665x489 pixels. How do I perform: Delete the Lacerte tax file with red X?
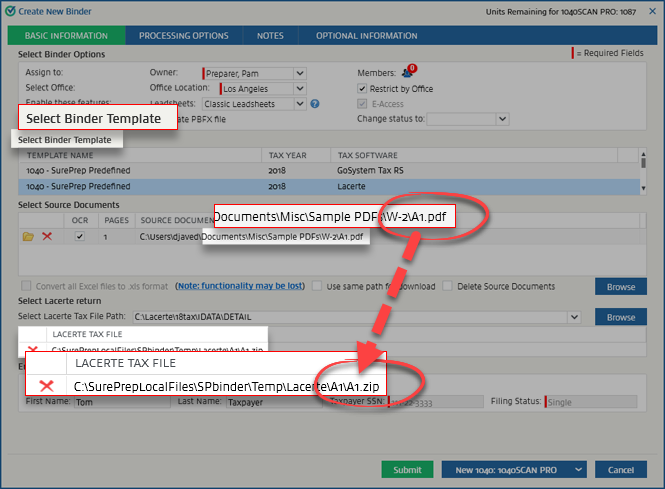[45, 386]
